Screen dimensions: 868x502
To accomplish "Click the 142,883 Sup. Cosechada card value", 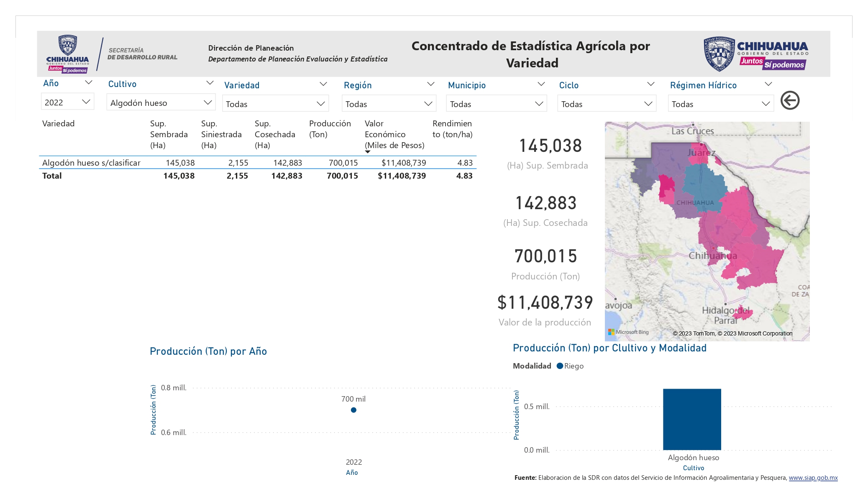I will [546, 203].
